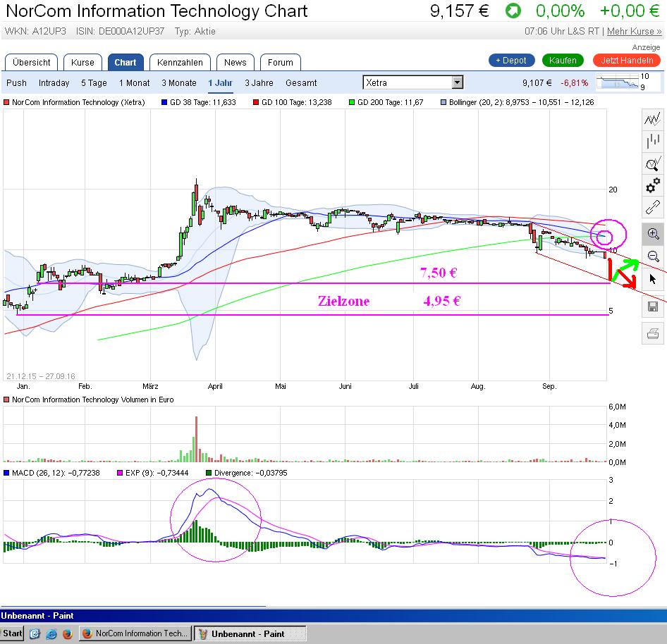Launch Internet Explorer from quick launch

(51, 634)
